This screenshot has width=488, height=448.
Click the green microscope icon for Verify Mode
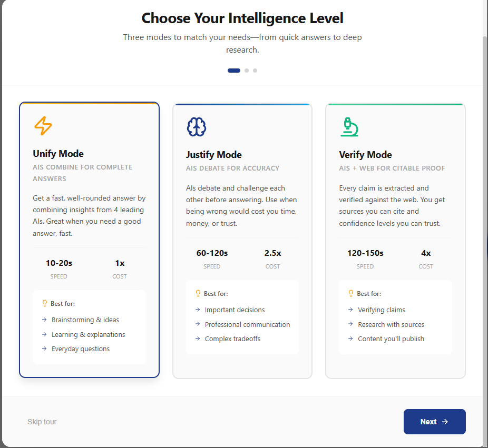point(349,127)
